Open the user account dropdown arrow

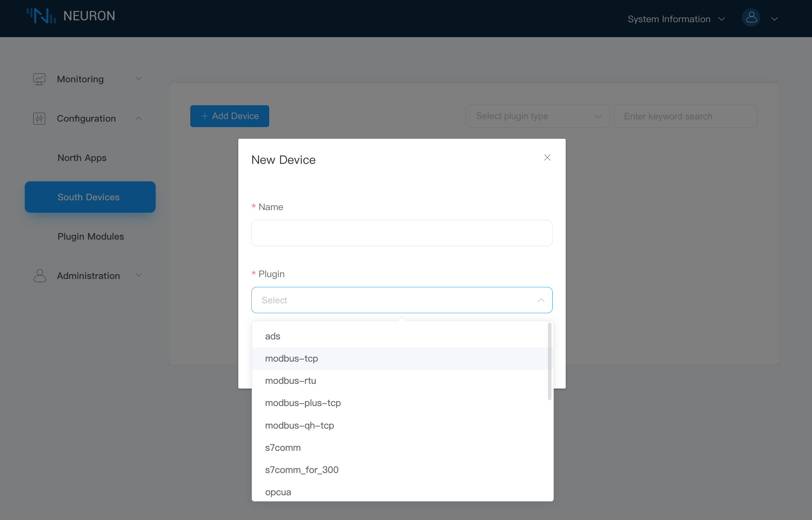pos(775,19)
